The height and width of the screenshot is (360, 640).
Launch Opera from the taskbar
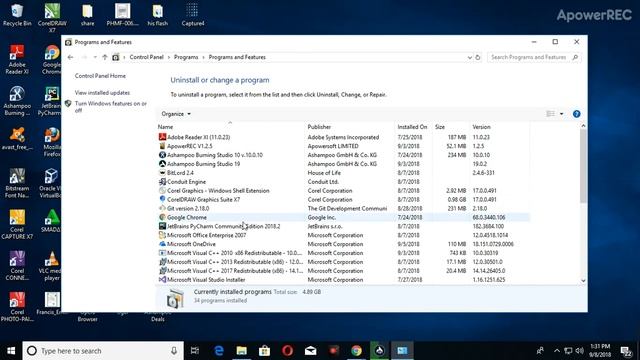[x=287, y=351]
